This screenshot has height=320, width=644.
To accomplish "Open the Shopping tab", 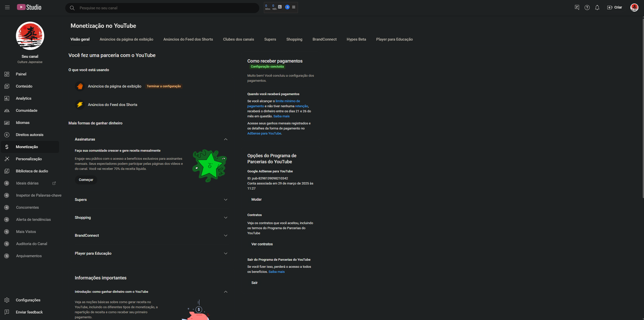I will pos(294,39).
